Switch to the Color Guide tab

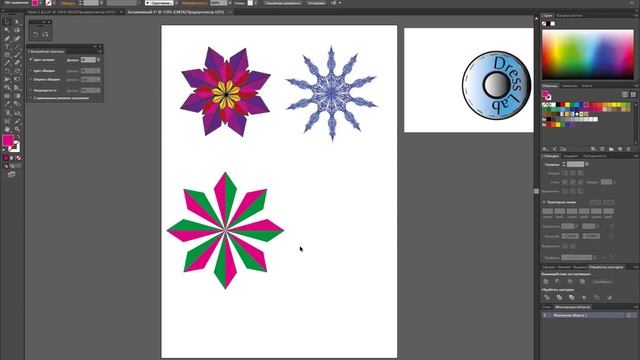click(x=569, y=16)
